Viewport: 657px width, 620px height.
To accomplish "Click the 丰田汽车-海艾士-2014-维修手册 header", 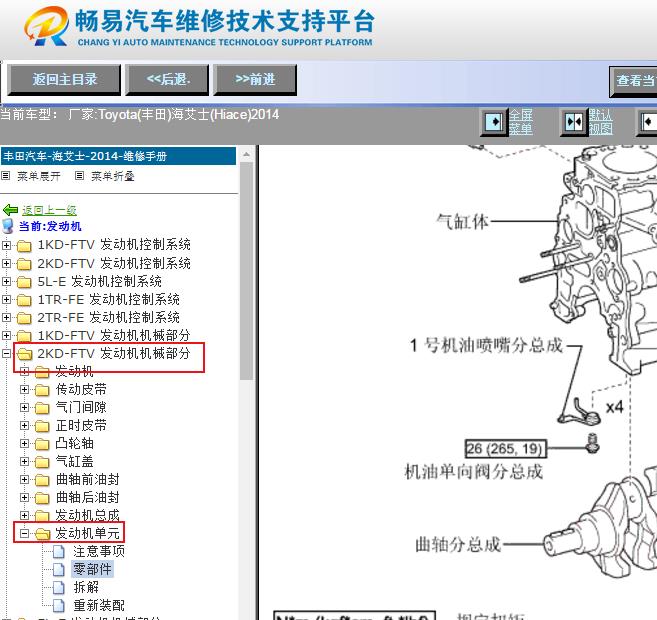I will (119, 156).
